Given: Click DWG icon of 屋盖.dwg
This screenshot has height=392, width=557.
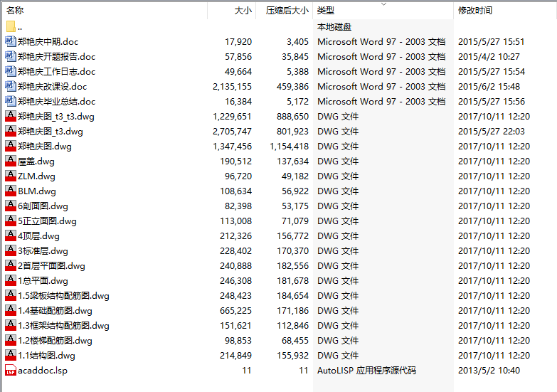Looking at the screenshot, I should point(11,161).
